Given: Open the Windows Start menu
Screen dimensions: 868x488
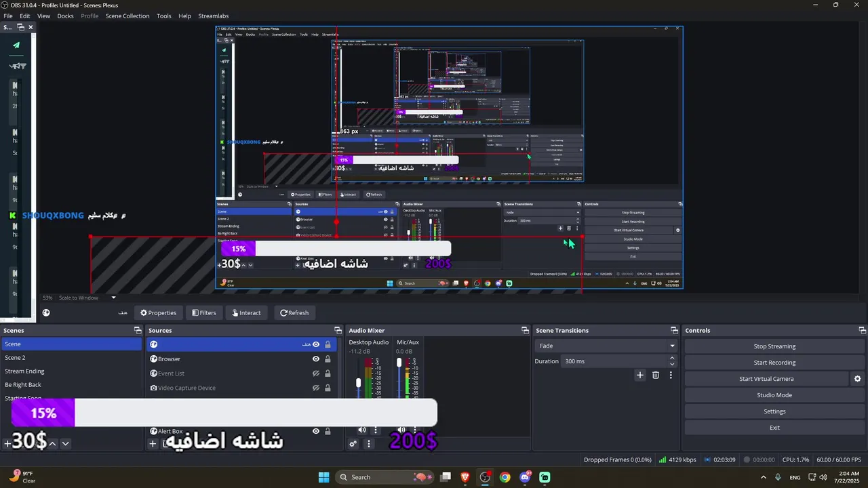Looking at the screenshot, I should 323,477.
